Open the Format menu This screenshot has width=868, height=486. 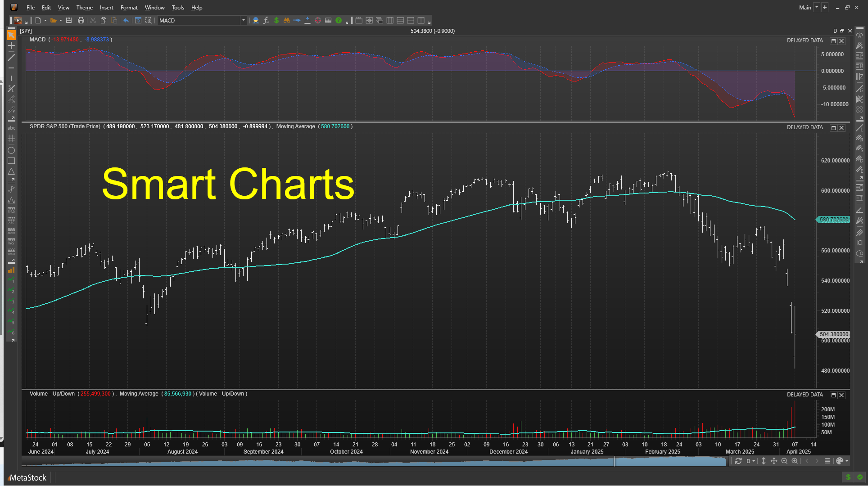point(129,8)
